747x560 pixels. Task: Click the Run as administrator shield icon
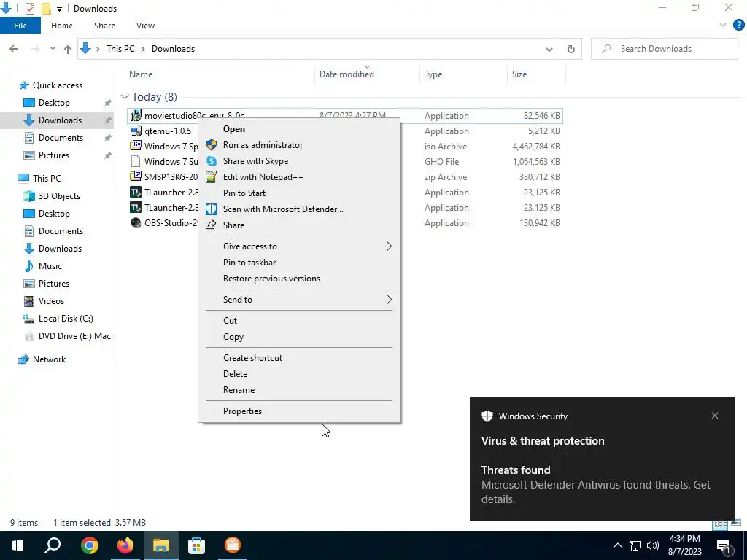(211, 145)
